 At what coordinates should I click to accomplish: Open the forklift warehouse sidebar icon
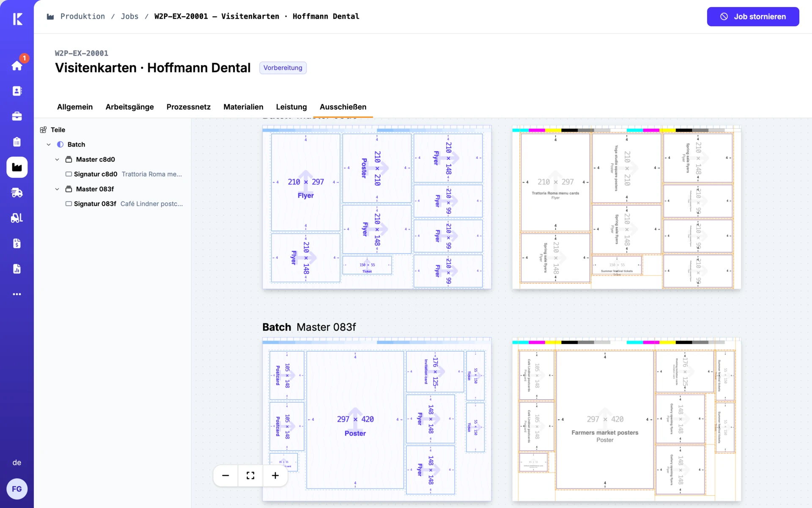tap(17, 218)
